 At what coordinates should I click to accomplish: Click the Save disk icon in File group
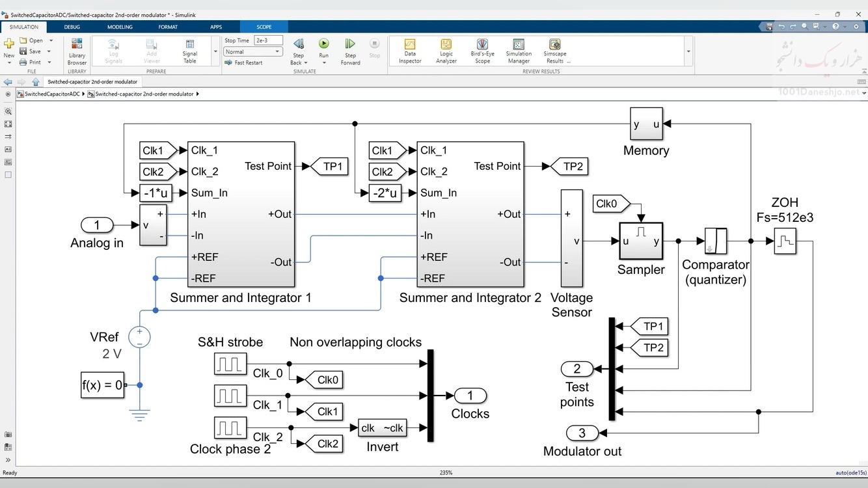pyautogui.click(x=23, y=51)
